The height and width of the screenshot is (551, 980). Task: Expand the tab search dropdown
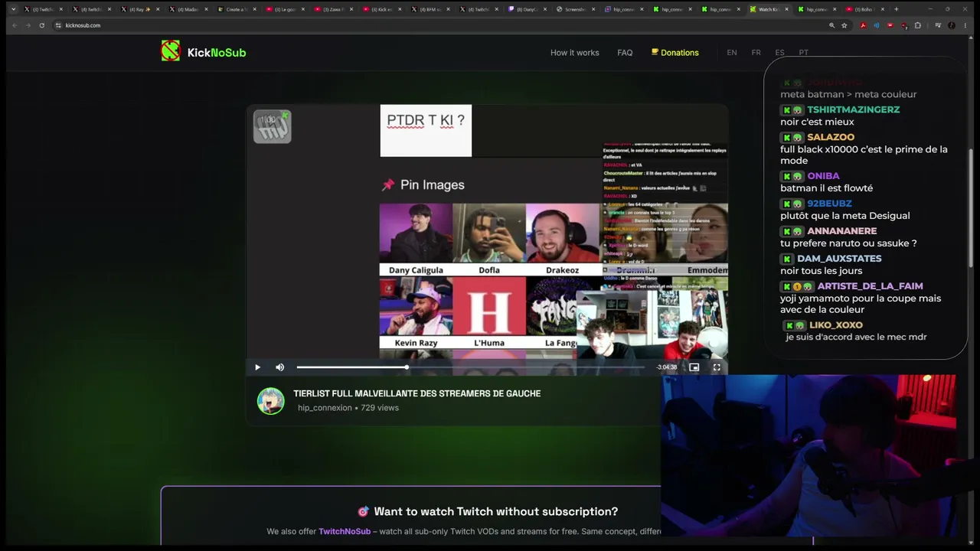point(13,9)
